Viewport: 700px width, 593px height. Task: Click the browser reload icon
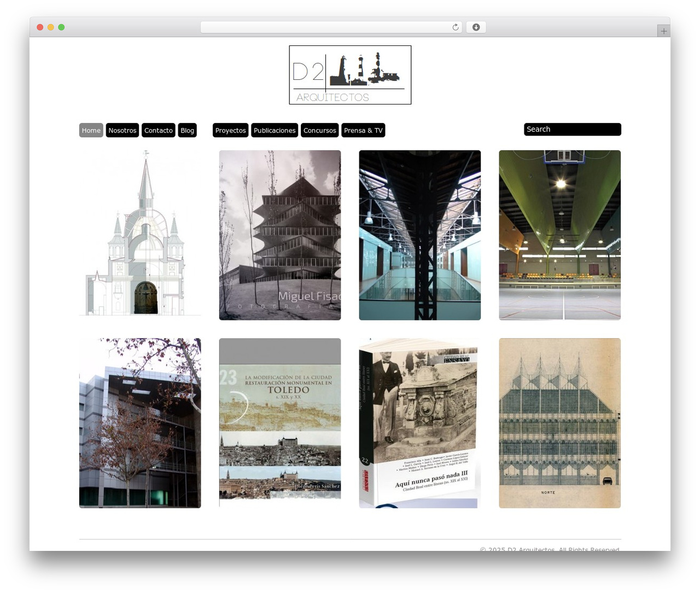(455, 27)
